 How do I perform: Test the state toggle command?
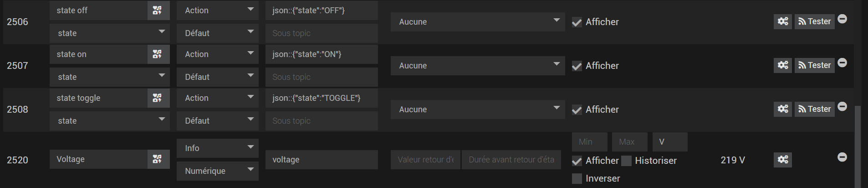pyautogui.click(x=814, y=109)
